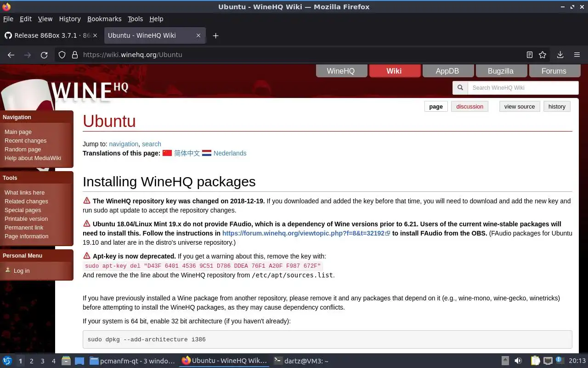Open Random page sidebar link

click(x=23, y=149)
